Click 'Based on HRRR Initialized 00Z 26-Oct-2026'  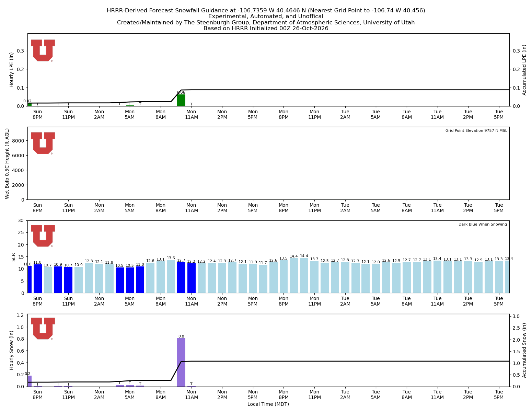pos(266,28)
